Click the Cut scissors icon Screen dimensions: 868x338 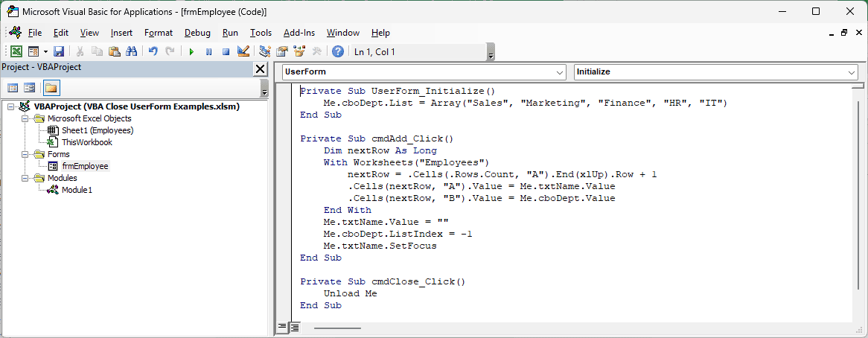click(80, 51)
